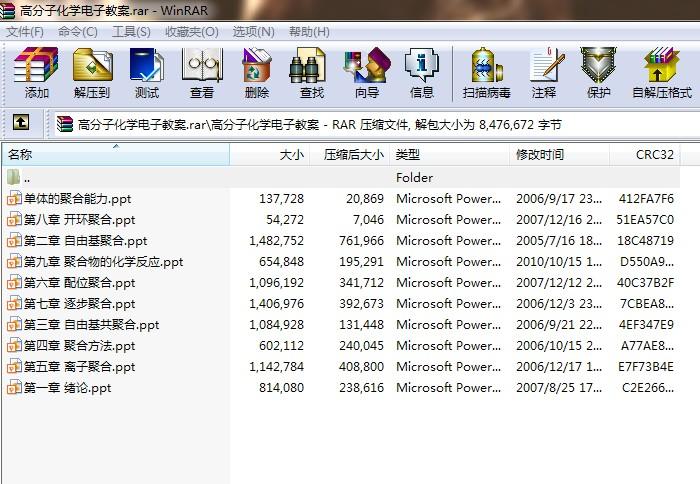This screenshot has height=484, width=700.
Task: Click the archive path address field
Action: [x=375, y=124]
